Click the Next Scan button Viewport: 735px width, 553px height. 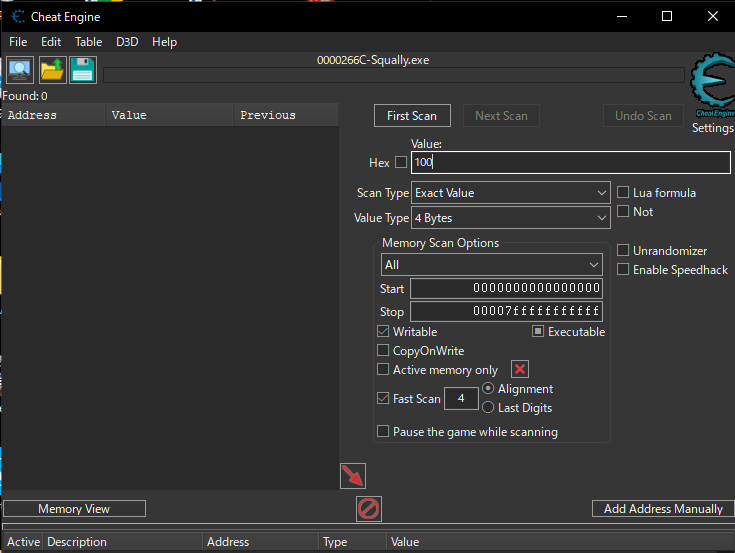pyautogui.click(x=501, y=116)
